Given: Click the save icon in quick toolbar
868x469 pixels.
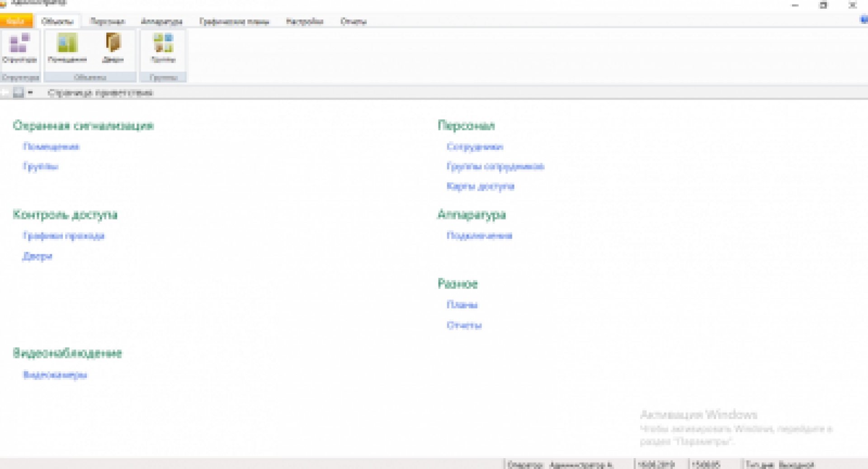Looking at the screenshot, I should 18,93.
